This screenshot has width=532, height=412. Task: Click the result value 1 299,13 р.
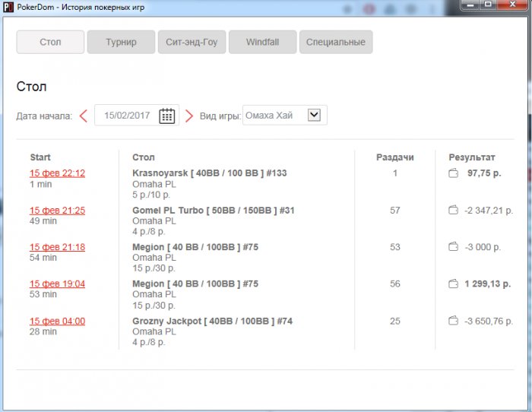point(488,284)
